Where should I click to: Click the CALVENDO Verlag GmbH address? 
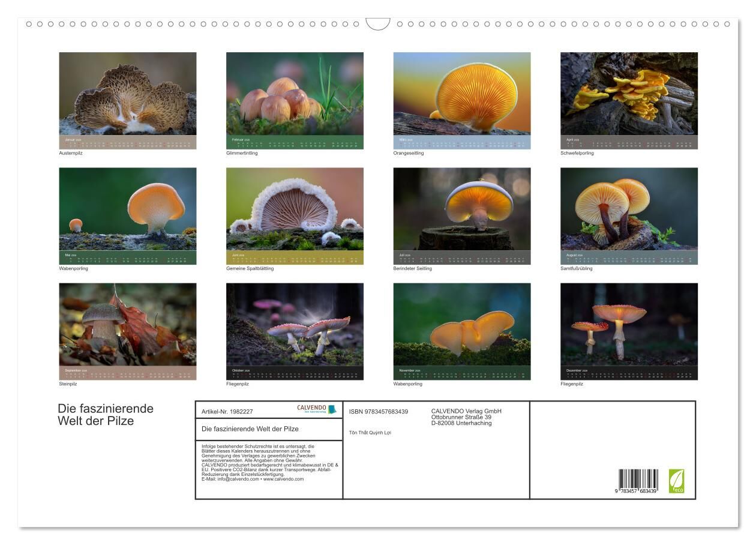tap(466, 417)
